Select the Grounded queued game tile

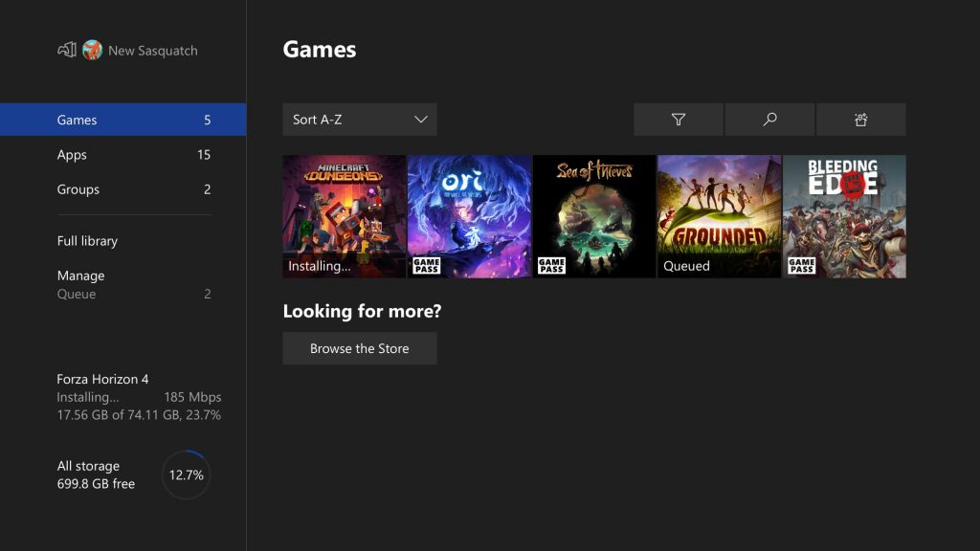(x=719, y=216)
